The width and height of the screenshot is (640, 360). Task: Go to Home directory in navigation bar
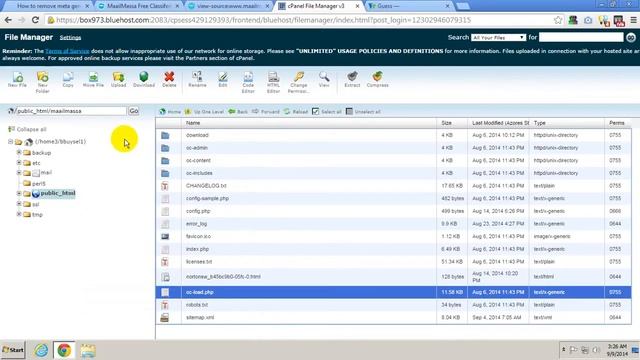170,111
